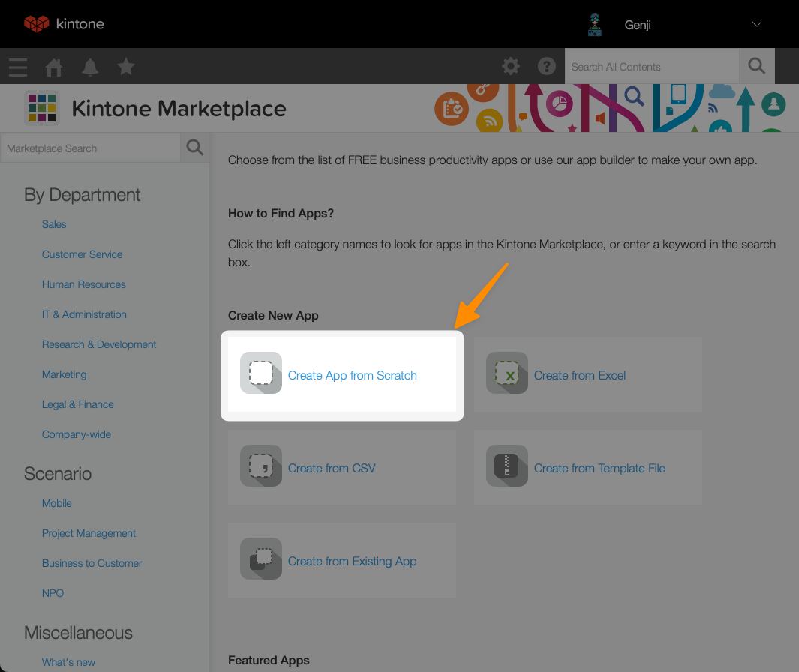Open the Business to Customer scenario
The height and width of the screenshot is (672, 799).
pyautogui.click(x=92, y=563)
